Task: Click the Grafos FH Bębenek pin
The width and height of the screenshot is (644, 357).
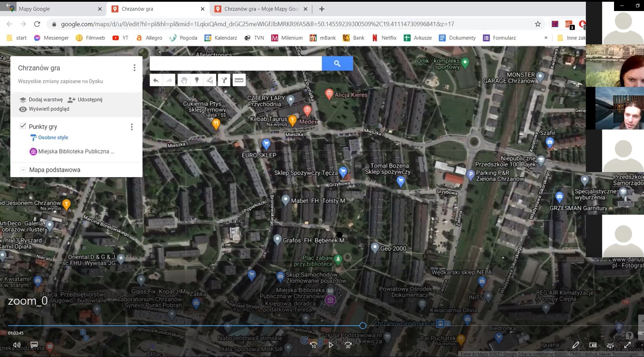Action: pos(277,239)
